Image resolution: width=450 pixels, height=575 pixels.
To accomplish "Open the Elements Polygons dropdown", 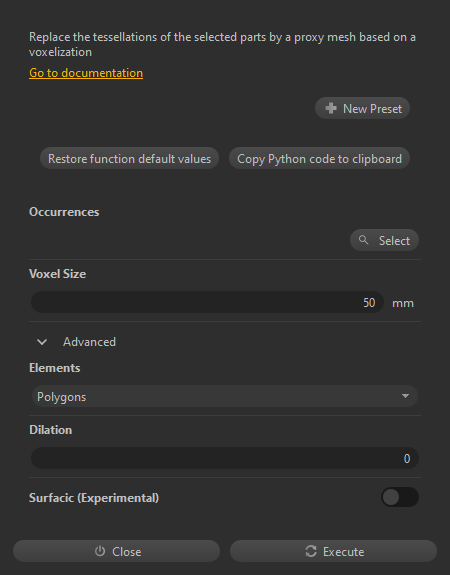I will tap(224, 396).
